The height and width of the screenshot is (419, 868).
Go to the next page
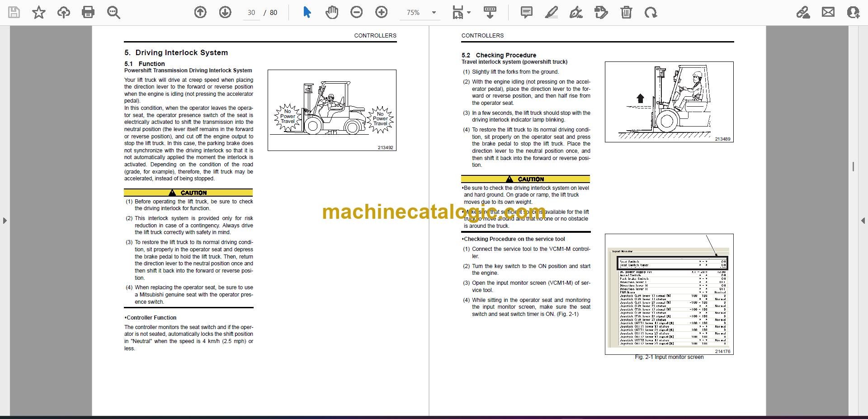tap(225, 13)
